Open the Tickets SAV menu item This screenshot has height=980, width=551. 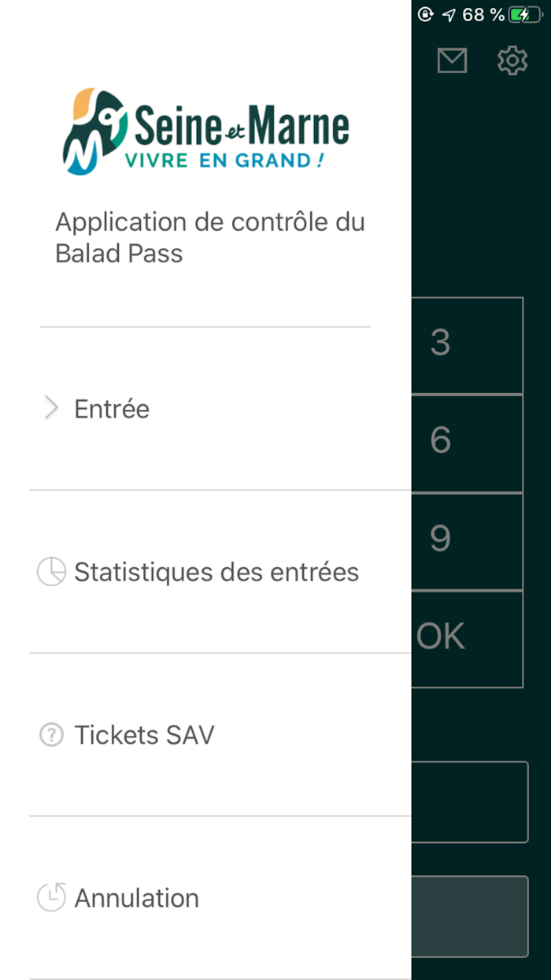click(144, 734)
